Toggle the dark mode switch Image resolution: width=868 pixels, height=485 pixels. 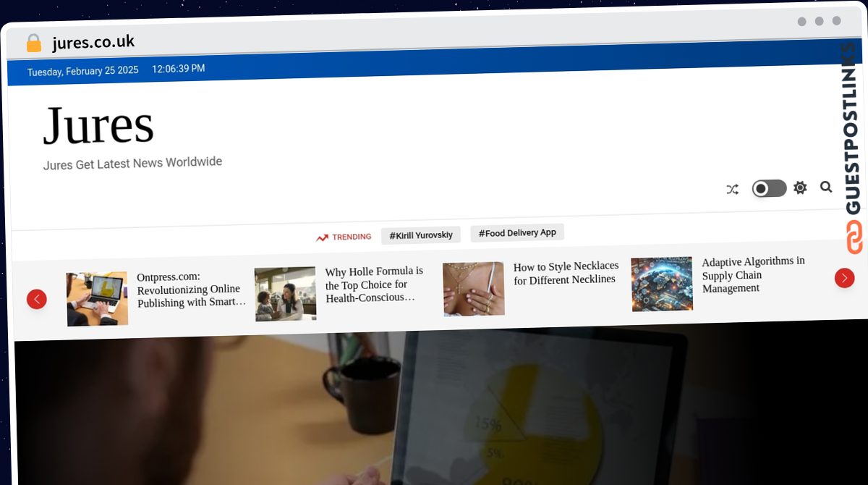point(769,189)
